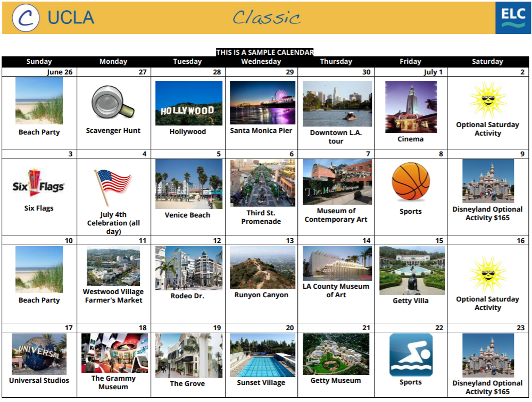
Task: Open the Rodeo Dr. street photo
Action: [x=189, y=268]
